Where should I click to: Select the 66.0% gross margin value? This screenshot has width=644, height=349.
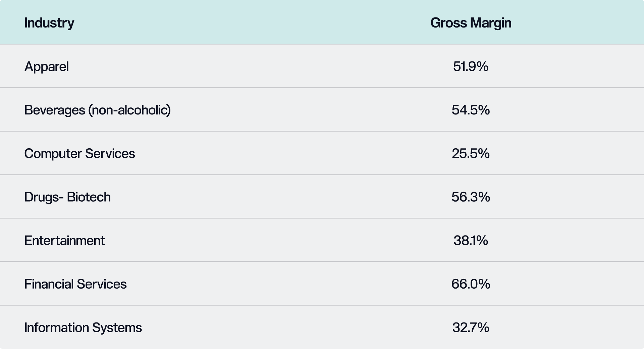click(x=471, y=284)
